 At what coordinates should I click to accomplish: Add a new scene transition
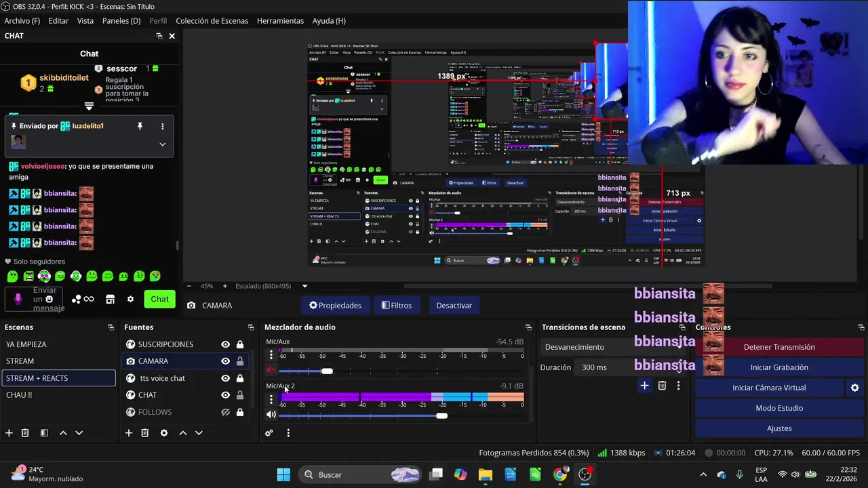(x=644, y=386)
